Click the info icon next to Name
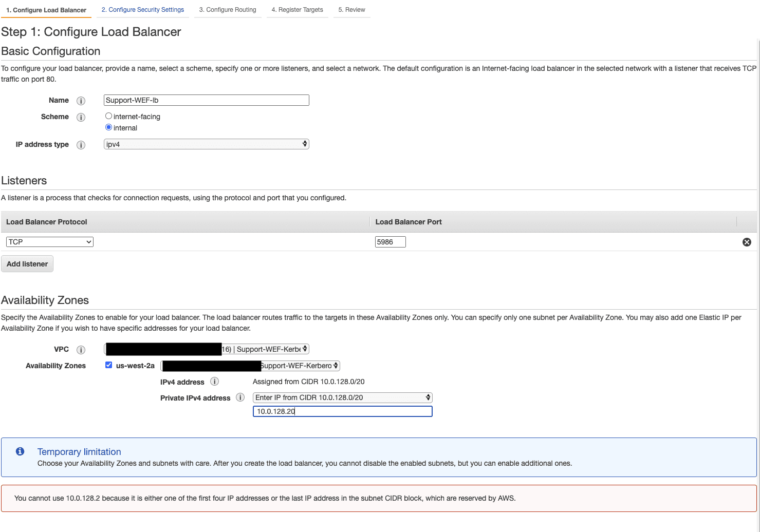This screenshot has height=532, width=760. [81, 101]
